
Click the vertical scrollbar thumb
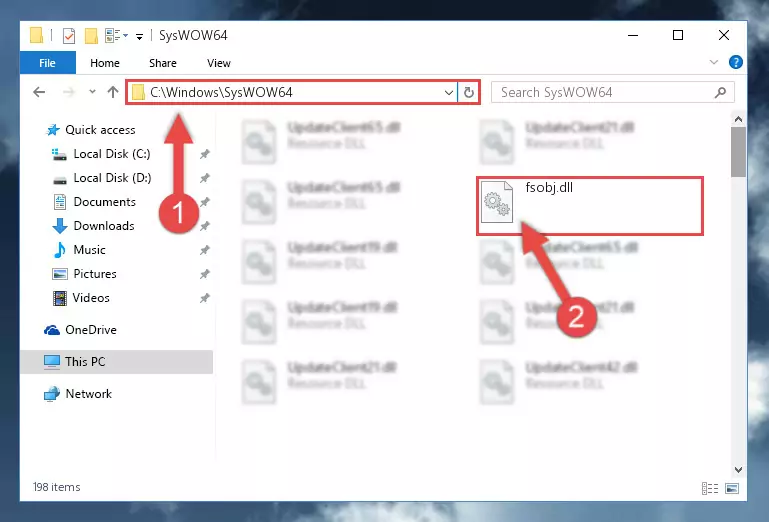point(738,152)
